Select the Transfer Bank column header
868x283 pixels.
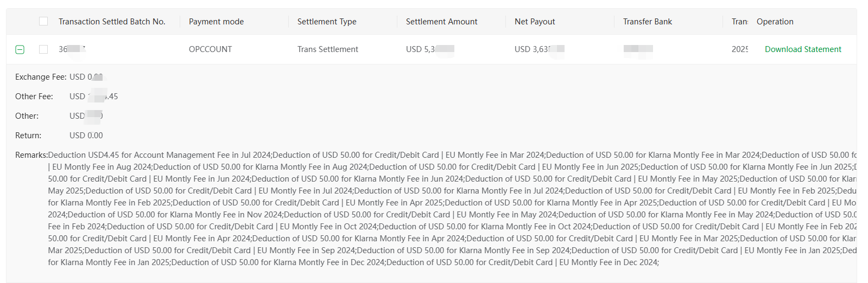647,22
